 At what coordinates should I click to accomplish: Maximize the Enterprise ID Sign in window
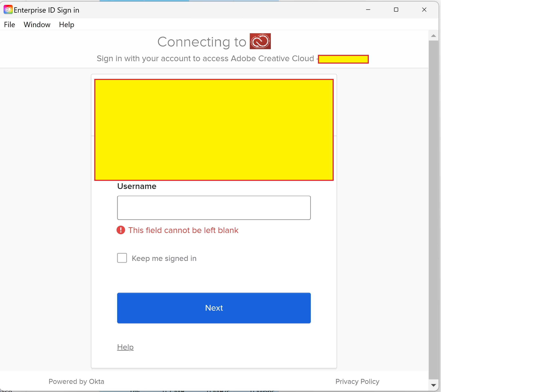tap(396, 10)
